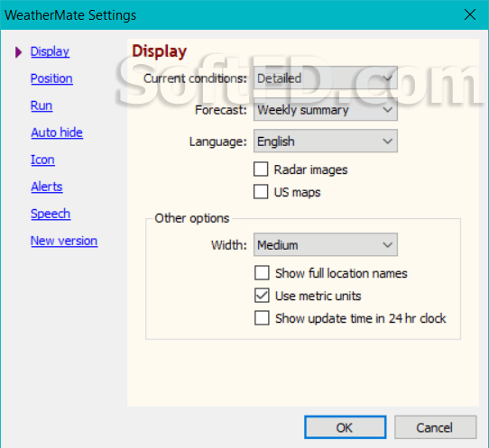Change the Language dropdown selection

[x=326, y=142]
